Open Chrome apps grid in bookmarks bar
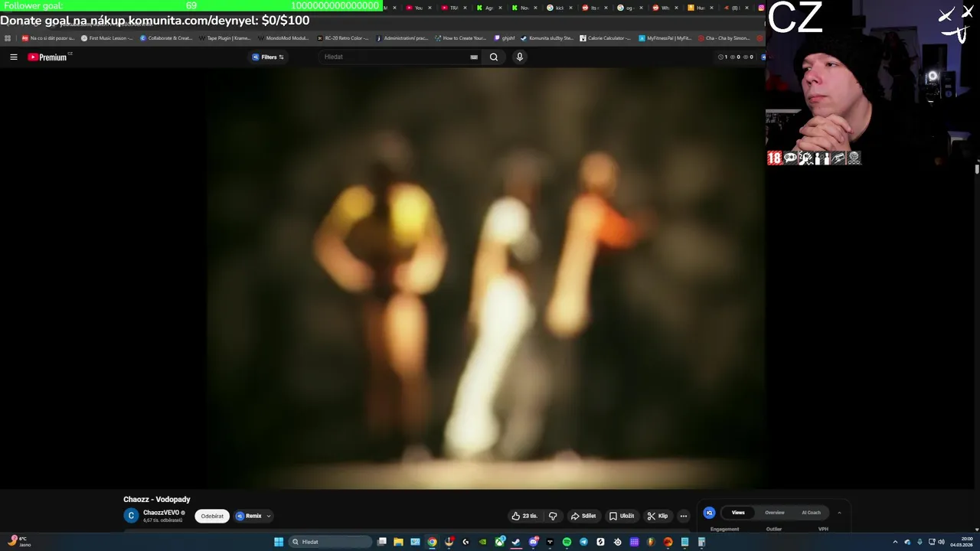 point(8,37)
